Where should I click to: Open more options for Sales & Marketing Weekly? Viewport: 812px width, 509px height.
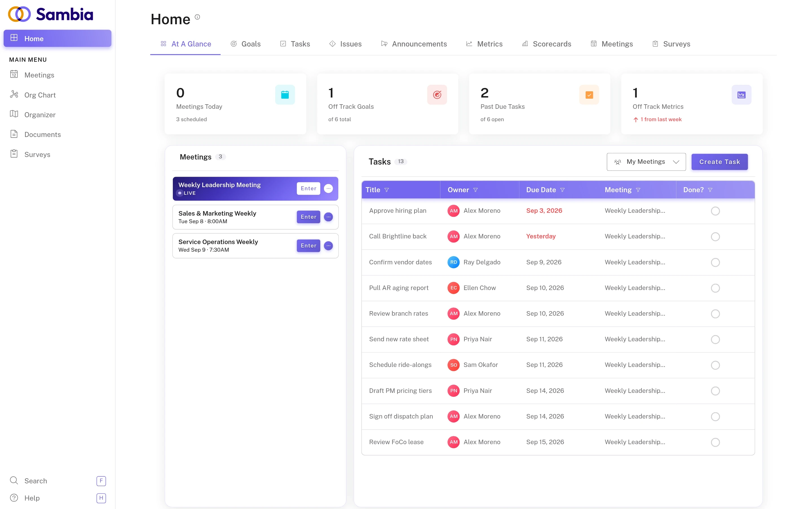click(x=328, y=217)
